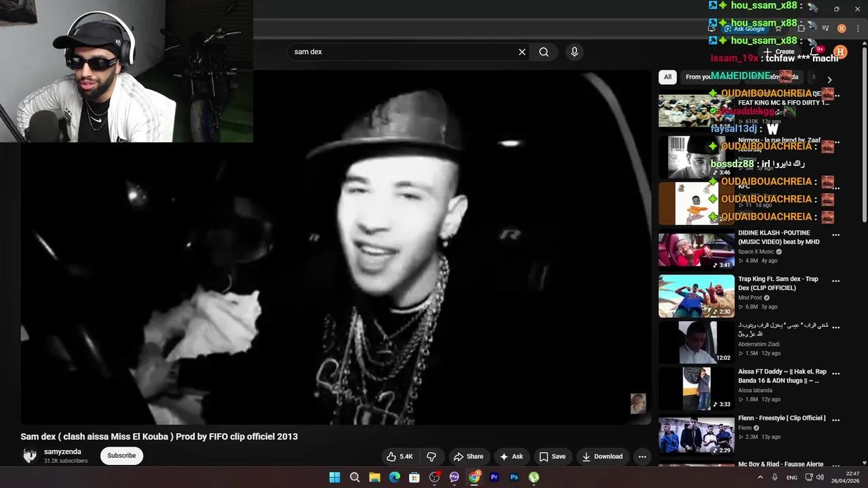868x488 pixels.
Task: Open Mhd Prod channel link
Action: [750, 298]
